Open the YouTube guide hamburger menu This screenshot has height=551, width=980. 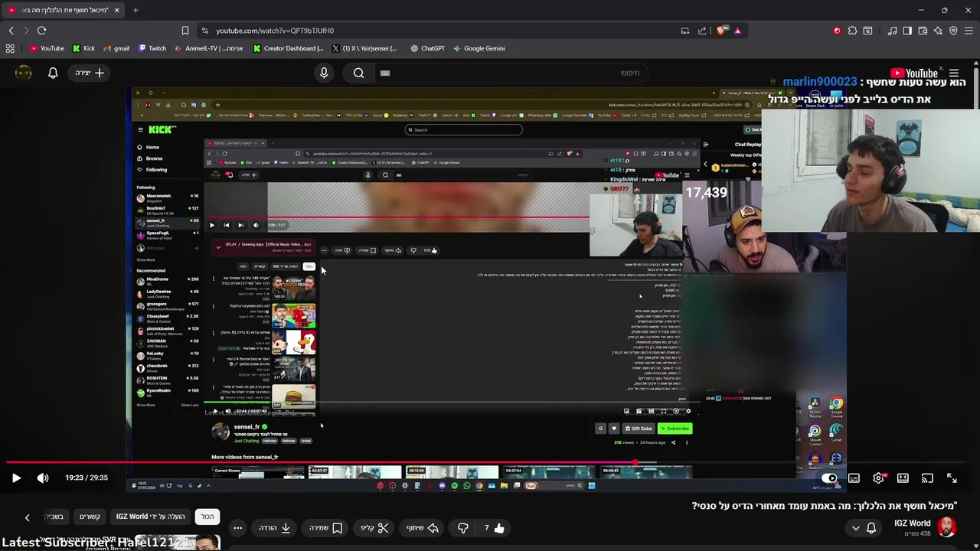tap(954, 73)
